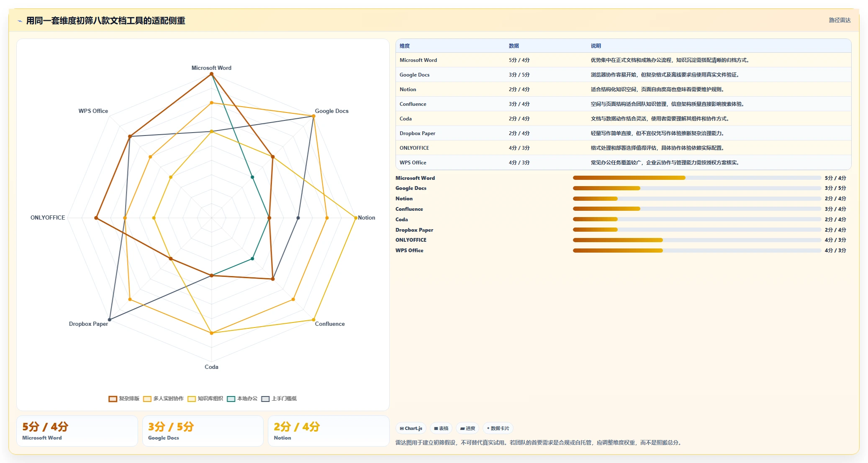Image resolution: width=868 pixels, height=463 pixels.
Task: Click the 4分 / 3分 cell in the ONLYOFFICE row
Action: pos(519,148)
